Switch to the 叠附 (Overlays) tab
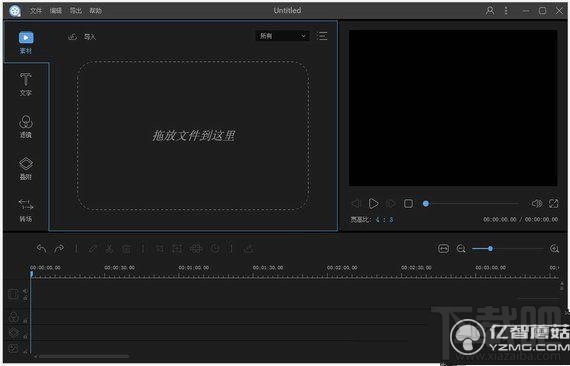This screenshot has width=570, height=366. 26,169
